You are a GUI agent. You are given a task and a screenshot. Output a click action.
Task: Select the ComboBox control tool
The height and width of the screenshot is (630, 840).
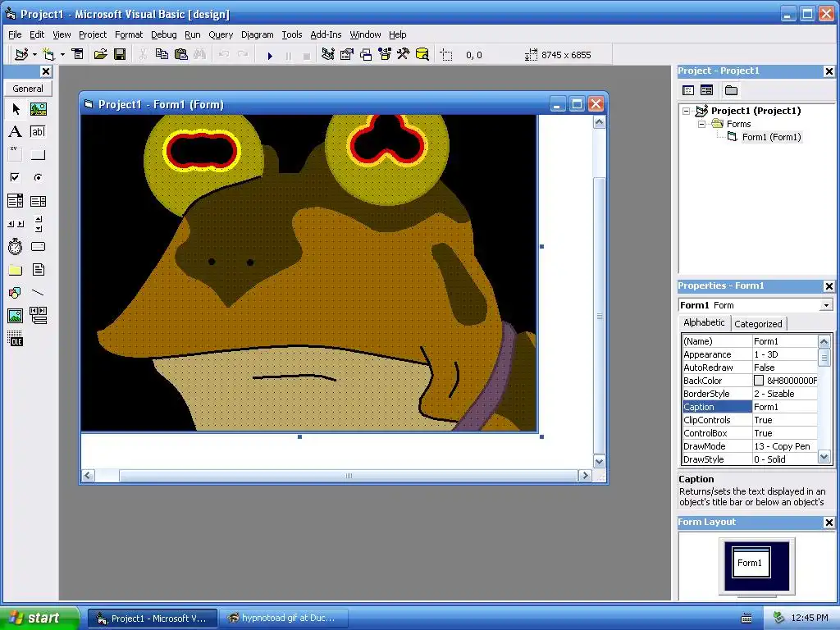[x=16, y=201]
